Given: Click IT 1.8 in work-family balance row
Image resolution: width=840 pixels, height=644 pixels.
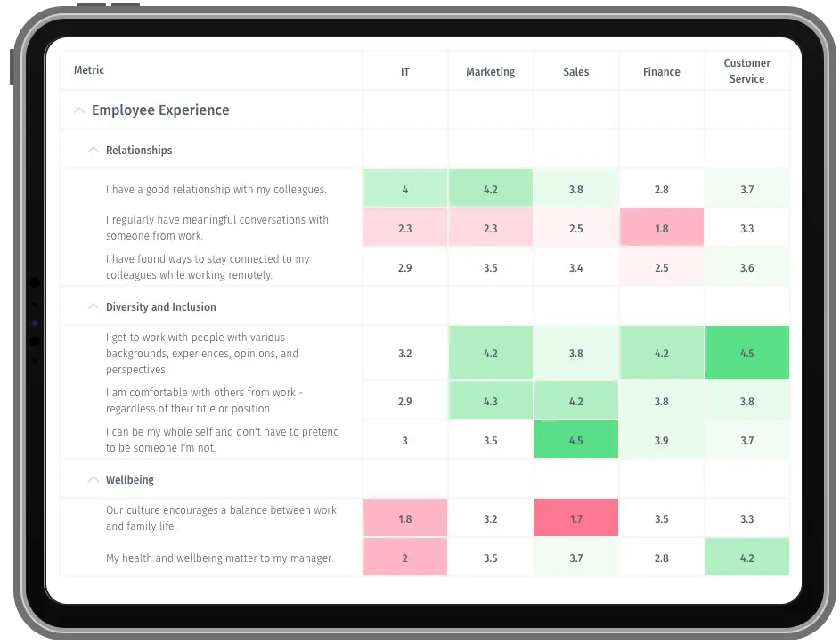Looking at the screenshot, I should pyautogui.click(x=405, y=518).
